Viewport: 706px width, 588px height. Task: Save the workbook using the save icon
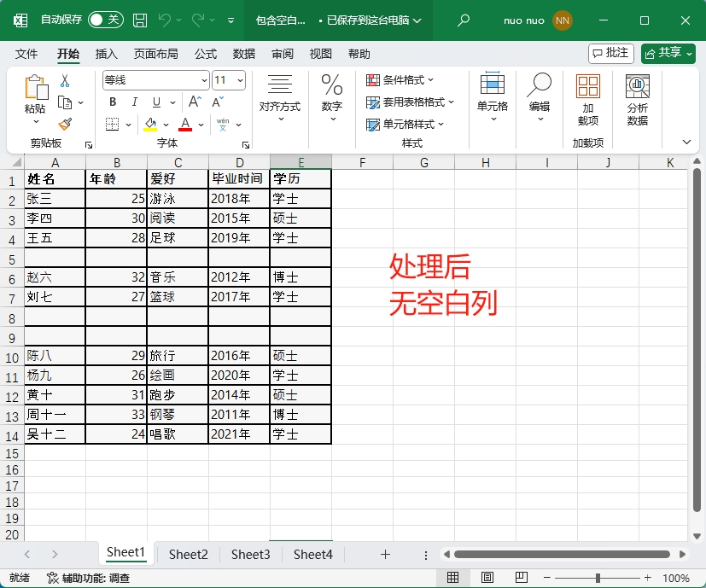[140, 20]
